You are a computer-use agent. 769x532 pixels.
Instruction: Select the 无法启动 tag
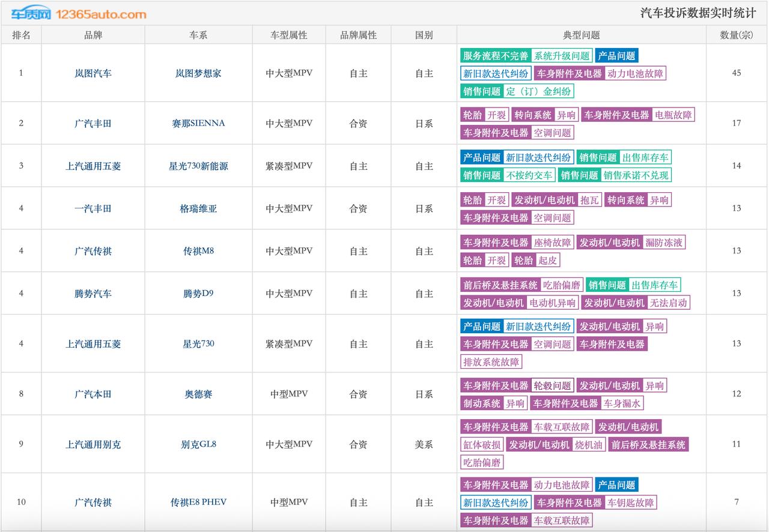coord(669,303)
